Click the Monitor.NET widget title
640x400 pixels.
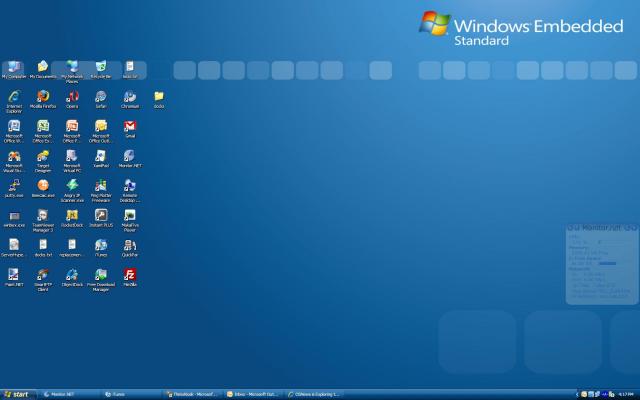coord(601,227)
